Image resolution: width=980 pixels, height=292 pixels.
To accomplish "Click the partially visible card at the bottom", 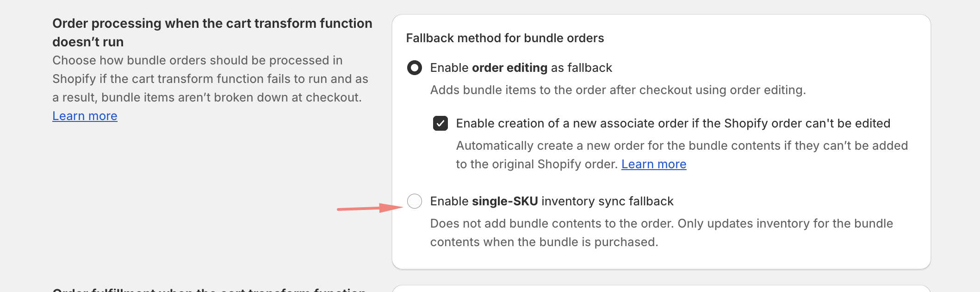I will coord(661,289).
